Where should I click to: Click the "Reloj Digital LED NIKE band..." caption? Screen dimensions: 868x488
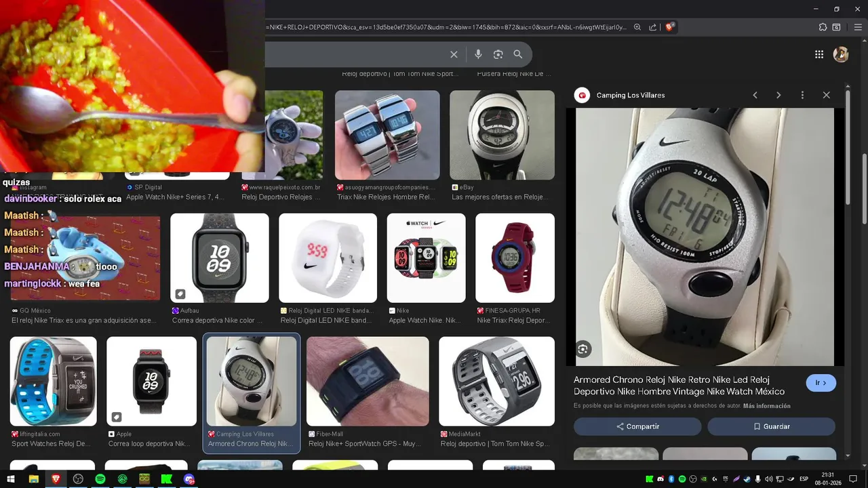pos(326,321)
